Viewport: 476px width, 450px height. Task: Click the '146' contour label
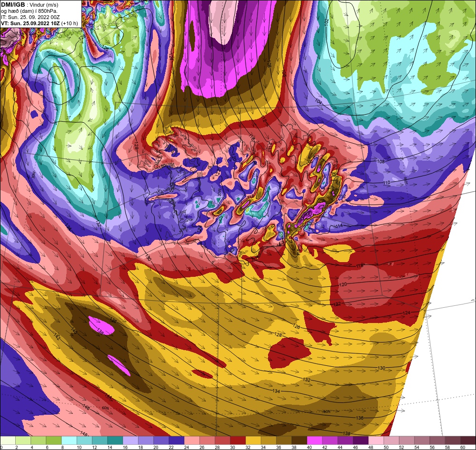click(86, 408)
